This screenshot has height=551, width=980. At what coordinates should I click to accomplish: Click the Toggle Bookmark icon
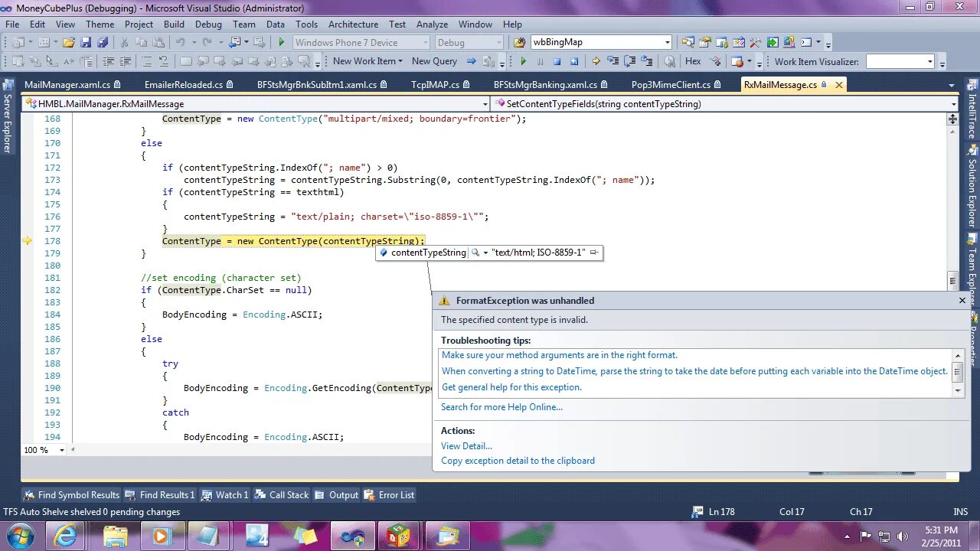[x=186, y=61]
